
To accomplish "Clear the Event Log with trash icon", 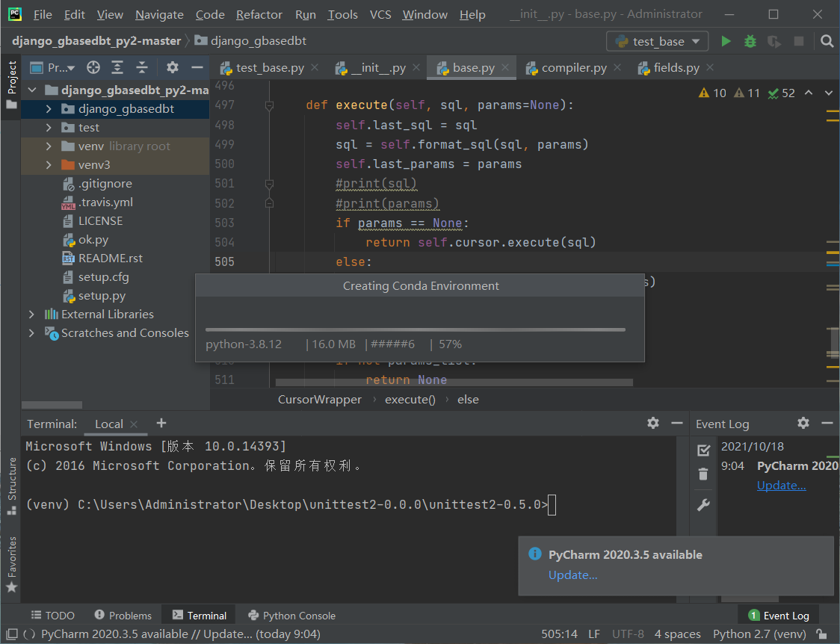I will point(702,474).
